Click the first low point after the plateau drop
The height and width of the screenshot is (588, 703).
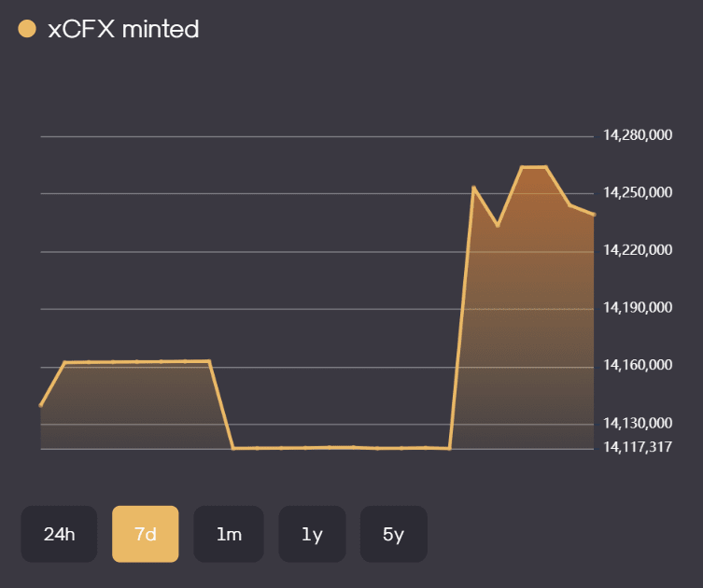tap(233, 448)
